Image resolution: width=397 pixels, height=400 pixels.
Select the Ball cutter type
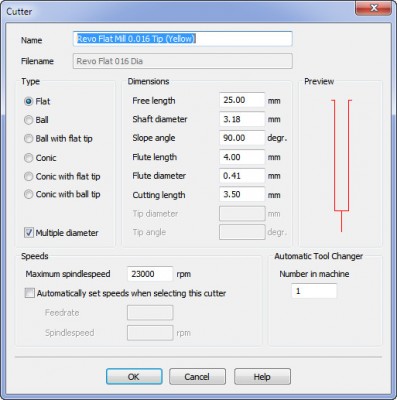[x=29, y=120]
